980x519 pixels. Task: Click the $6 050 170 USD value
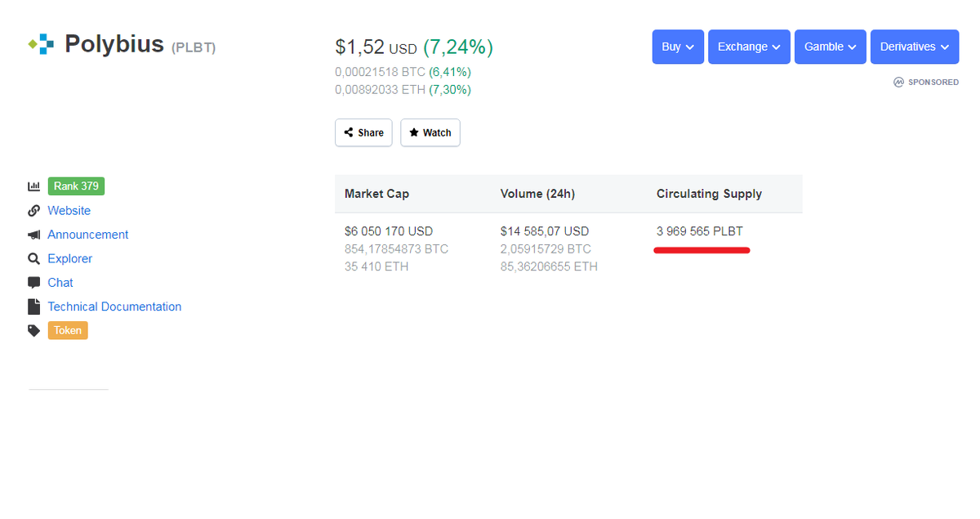(x=389, y=231)
